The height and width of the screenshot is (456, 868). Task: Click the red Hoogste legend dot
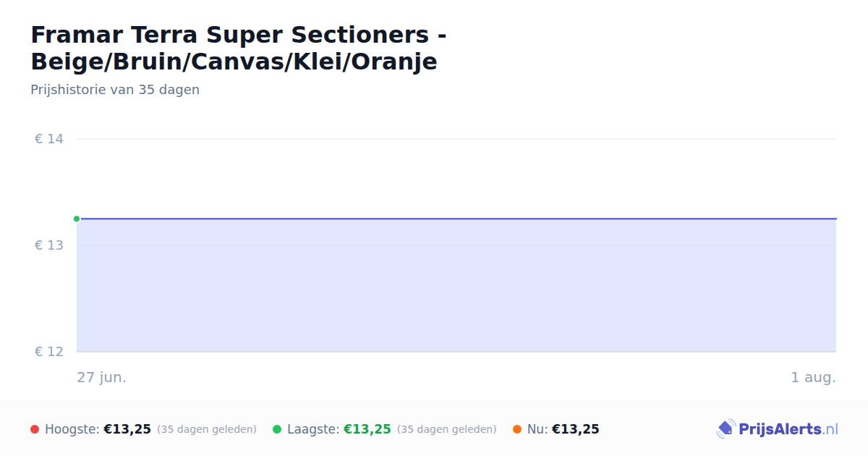[x=35, y=429]
